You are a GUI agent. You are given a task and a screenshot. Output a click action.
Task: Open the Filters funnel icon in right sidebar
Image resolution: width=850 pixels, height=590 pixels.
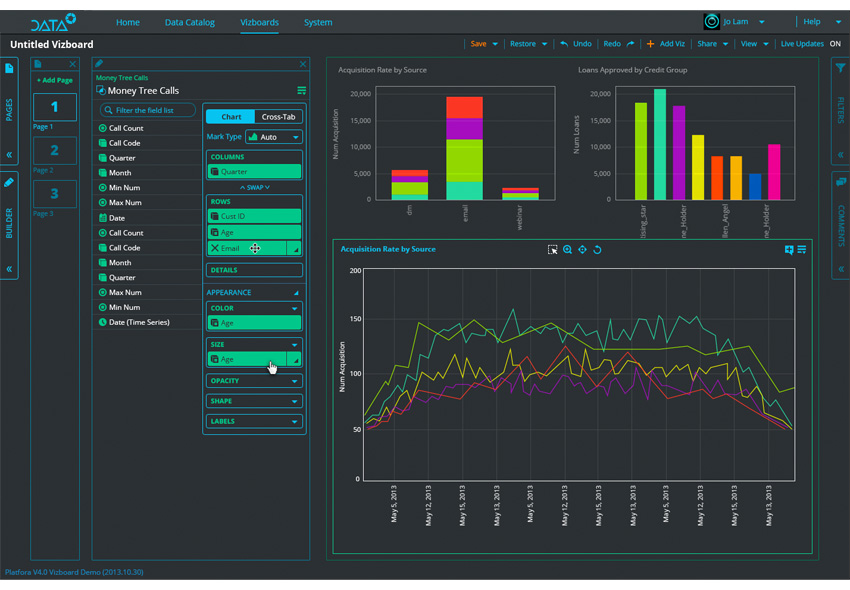click(840, 68)
